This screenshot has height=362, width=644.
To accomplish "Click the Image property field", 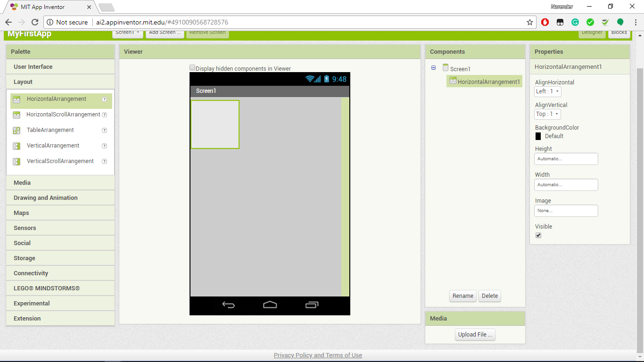I will click(x=566, y=211).
